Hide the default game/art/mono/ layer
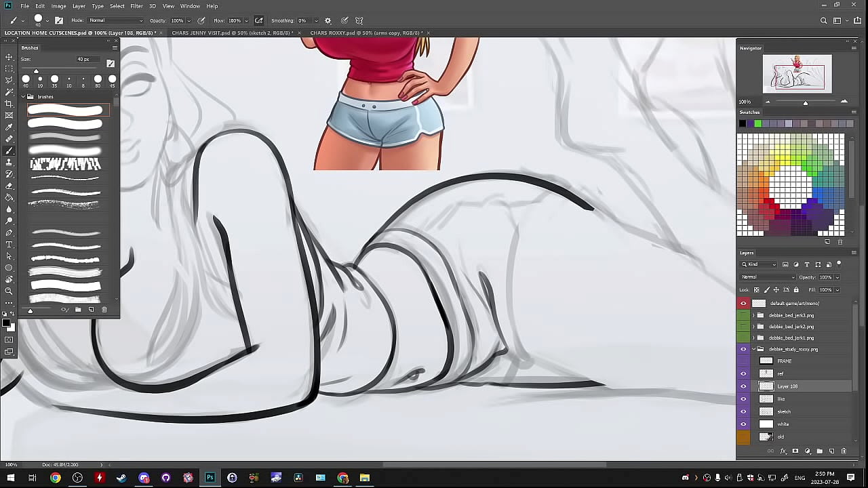Viewport: 868px width, 488px height. click(x=743, y=304)
